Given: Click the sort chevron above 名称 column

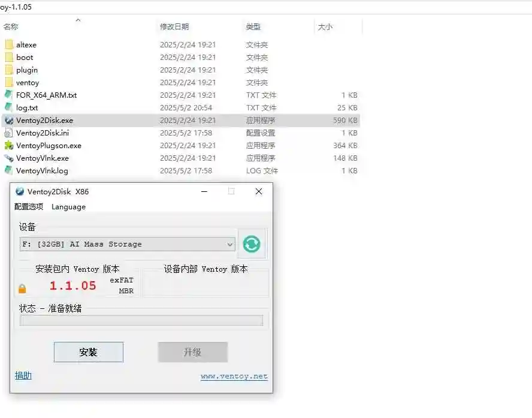Looking at the screenshot, I should click(x=78, y=20).
